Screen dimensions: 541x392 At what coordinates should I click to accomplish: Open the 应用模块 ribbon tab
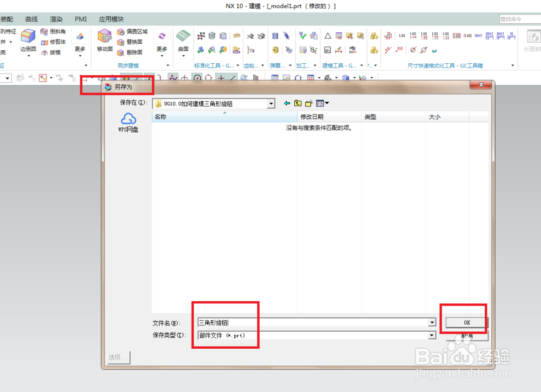(111, 19)
